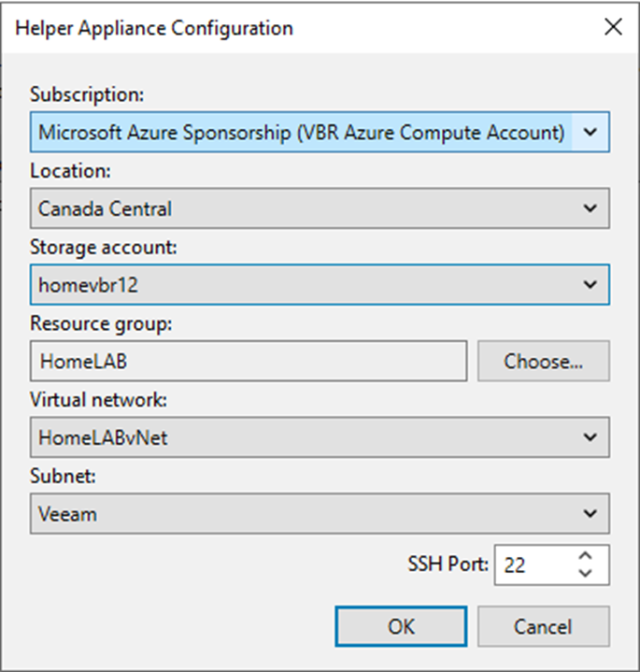Click the Choose... resource group button
Screen dimensions: 640x672
point(544,361)
